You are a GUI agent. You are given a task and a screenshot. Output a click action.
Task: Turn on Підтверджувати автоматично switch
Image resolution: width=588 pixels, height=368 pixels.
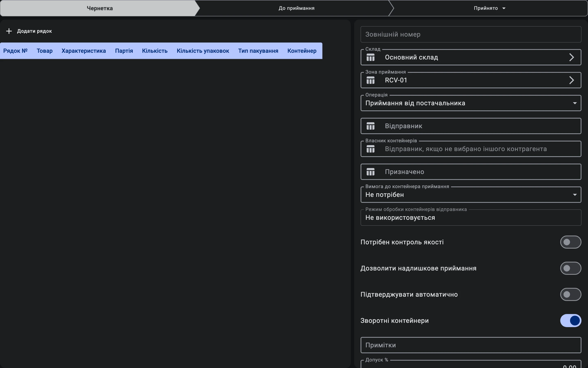[x=570, y=294]
